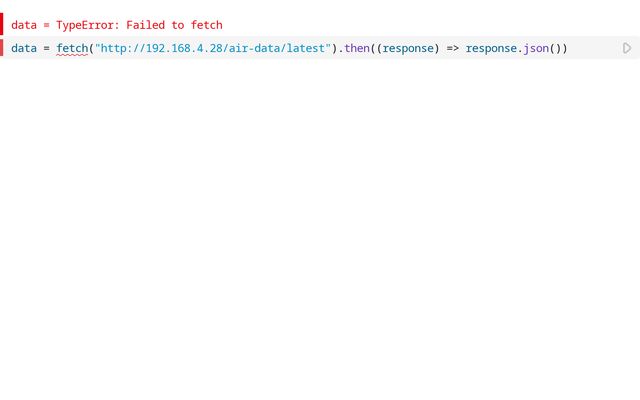
Task: Click the word "Failed" in the error output
Action: pos(145,25)
